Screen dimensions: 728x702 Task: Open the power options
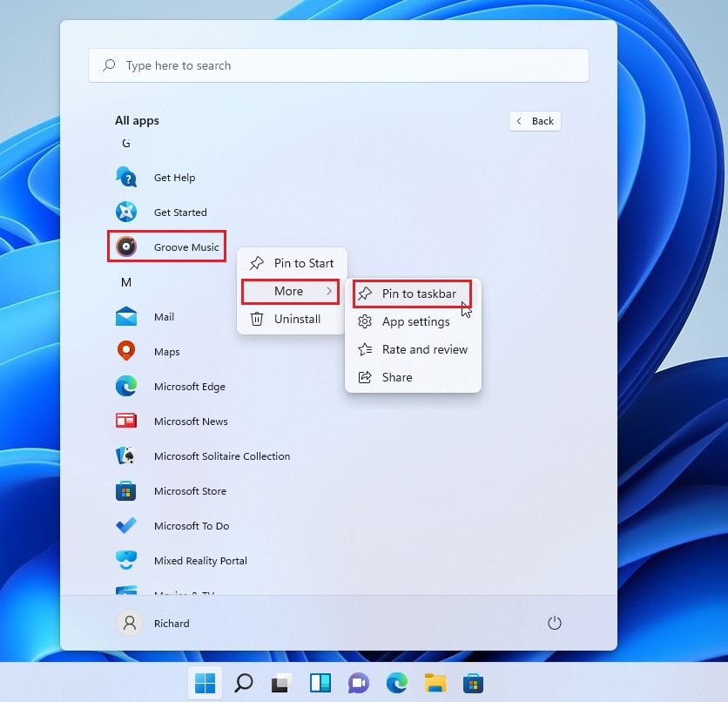555,623
